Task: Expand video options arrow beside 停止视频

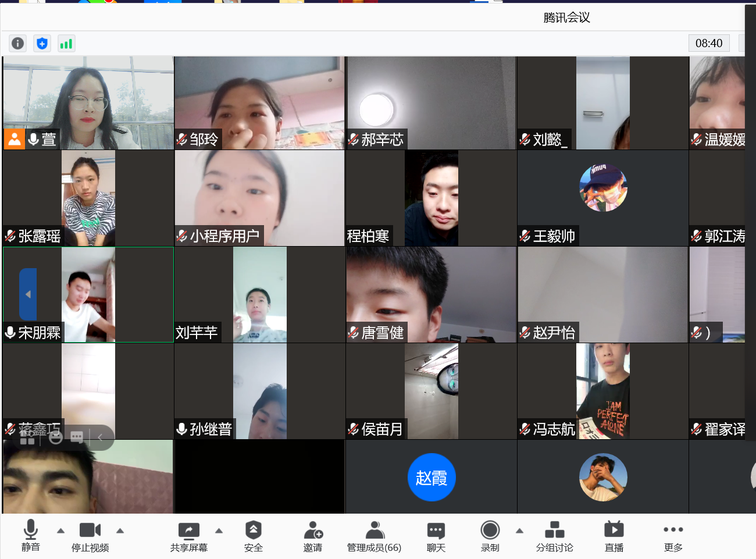Action: pos(120,530)
